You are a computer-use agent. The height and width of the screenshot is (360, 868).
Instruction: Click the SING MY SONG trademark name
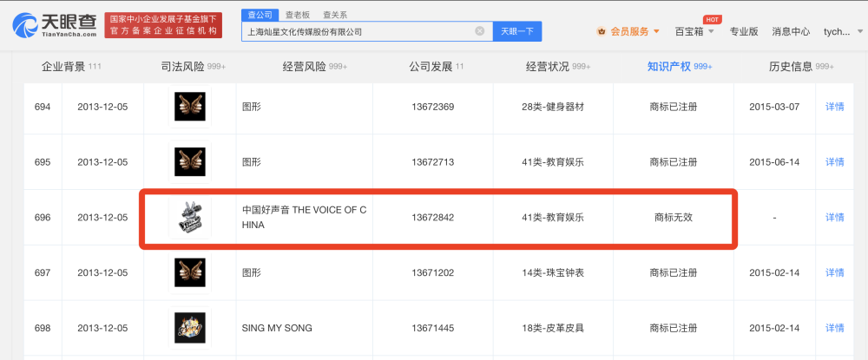click(277, 328)
